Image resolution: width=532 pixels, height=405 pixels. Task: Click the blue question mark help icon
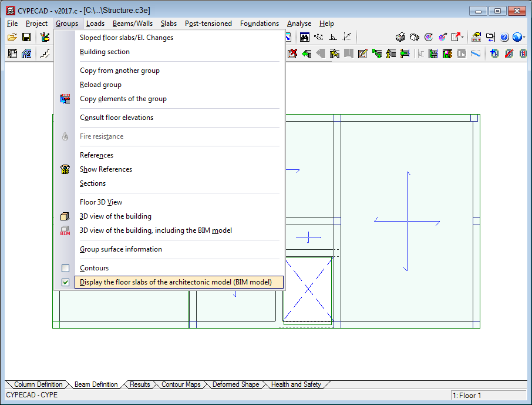(504, 37)
